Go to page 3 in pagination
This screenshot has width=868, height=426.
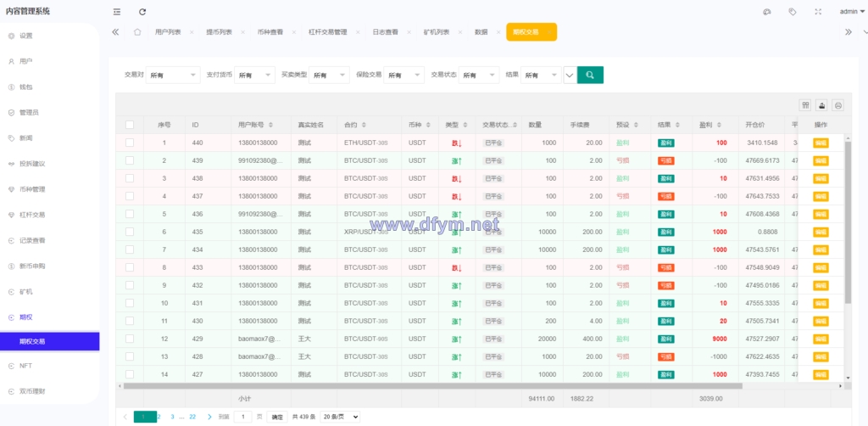pyautogui.click(x=173, y=417)
